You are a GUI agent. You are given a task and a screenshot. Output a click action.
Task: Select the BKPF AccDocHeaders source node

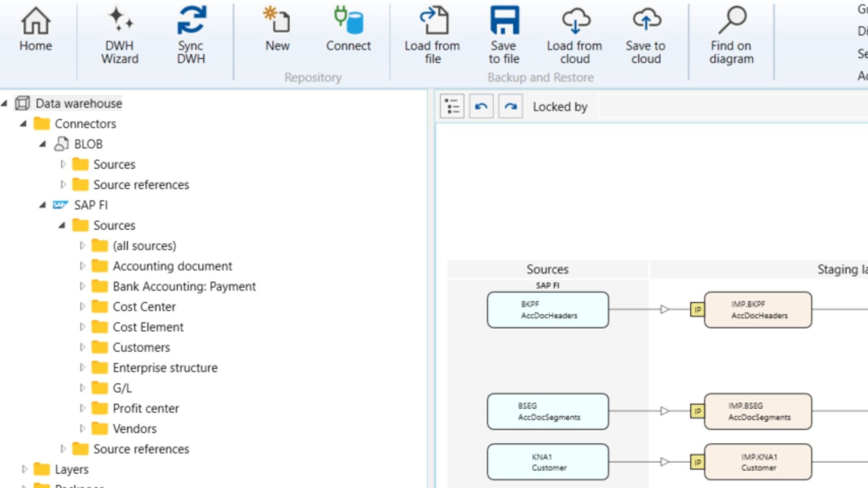pyautogui.click(x=547, y=310)
